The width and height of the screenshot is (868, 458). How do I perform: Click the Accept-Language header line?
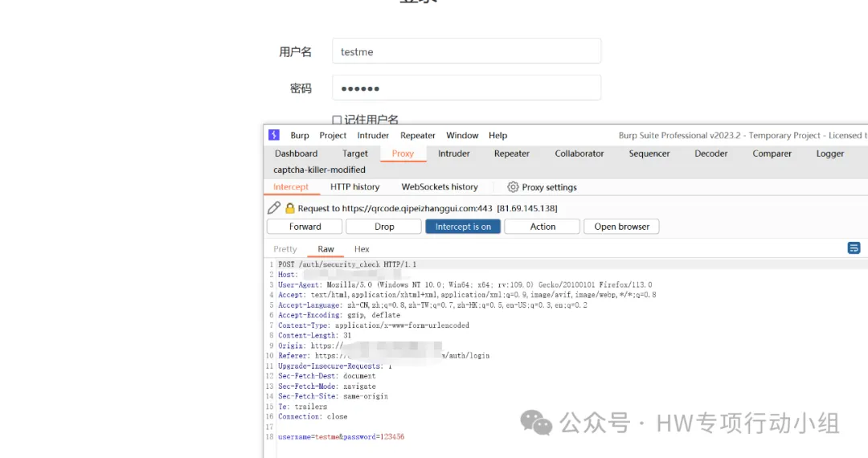point(432,305)
